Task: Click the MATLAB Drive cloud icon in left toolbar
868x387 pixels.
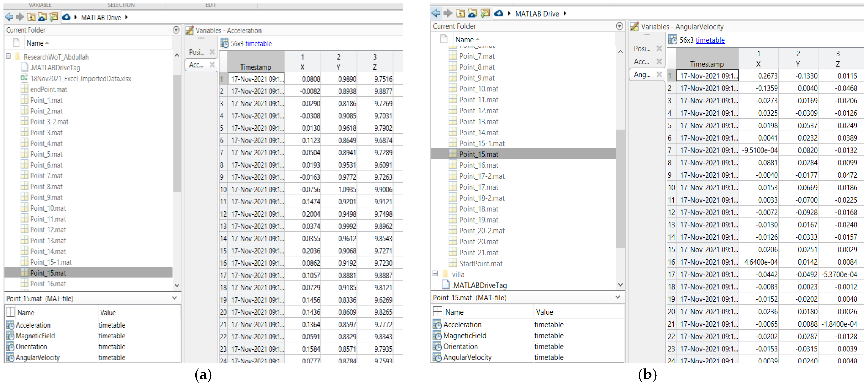Action: (66, 17)
